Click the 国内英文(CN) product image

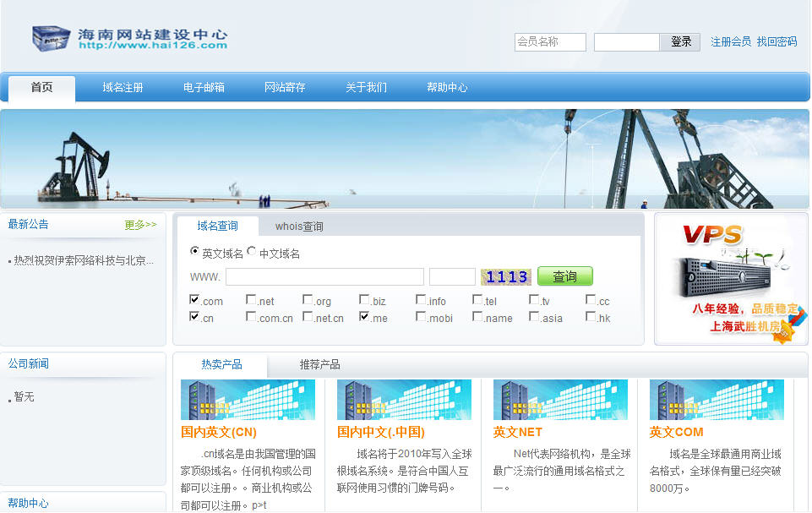point(248,400)
